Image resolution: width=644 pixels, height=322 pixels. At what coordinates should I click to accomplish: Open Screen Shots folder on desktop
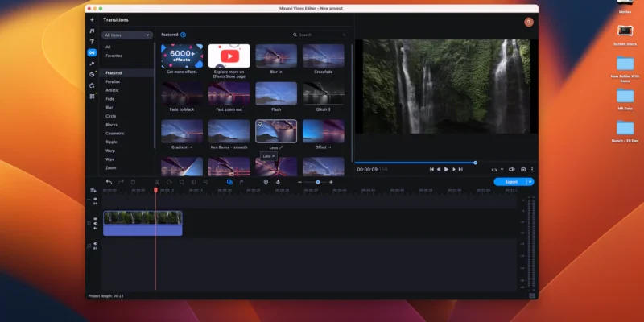(625, 31)
